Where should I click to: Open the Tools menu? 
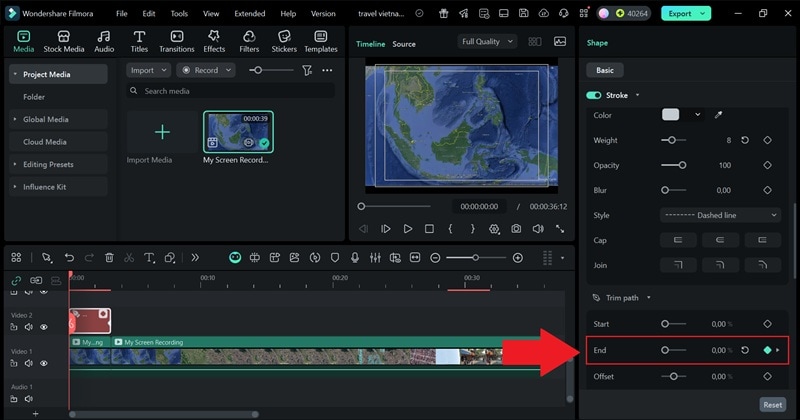coord(179,14)
